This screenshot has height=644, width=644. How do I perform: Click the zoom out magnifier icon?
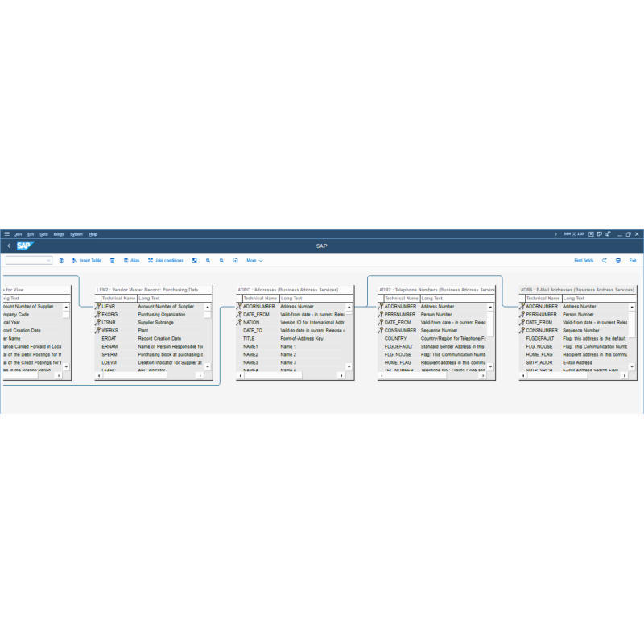(222, 260)
